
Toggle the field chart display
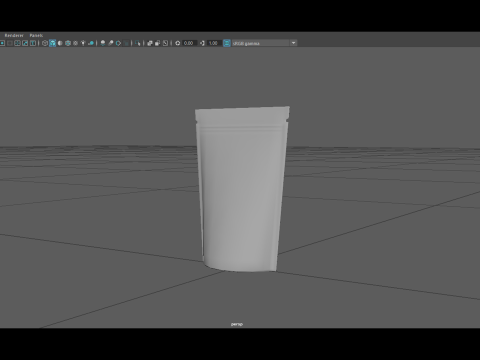coord(17,43)
